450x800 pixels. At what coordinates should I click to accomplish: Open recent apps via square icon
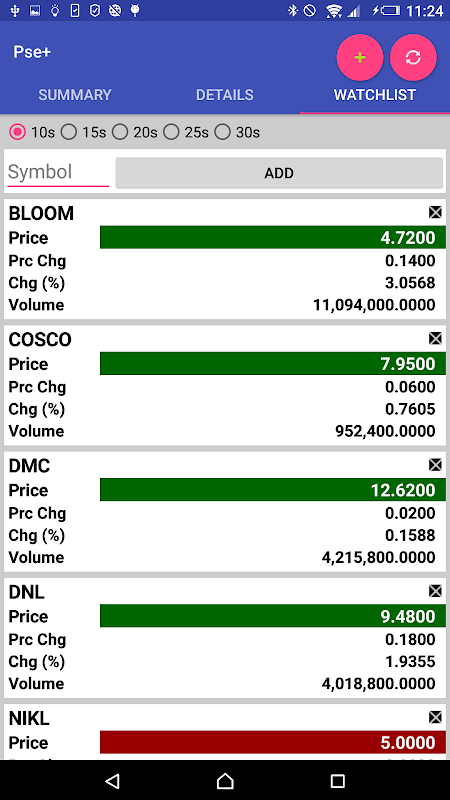click(337, 780)
